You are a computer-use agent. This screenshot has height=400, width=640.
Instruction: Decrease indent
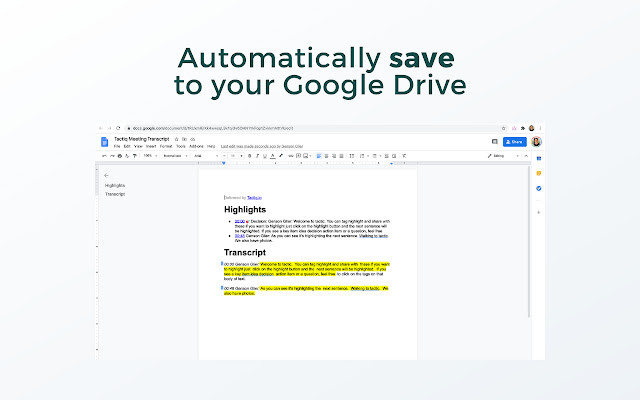pyautogui.click(x=387, y=156)
